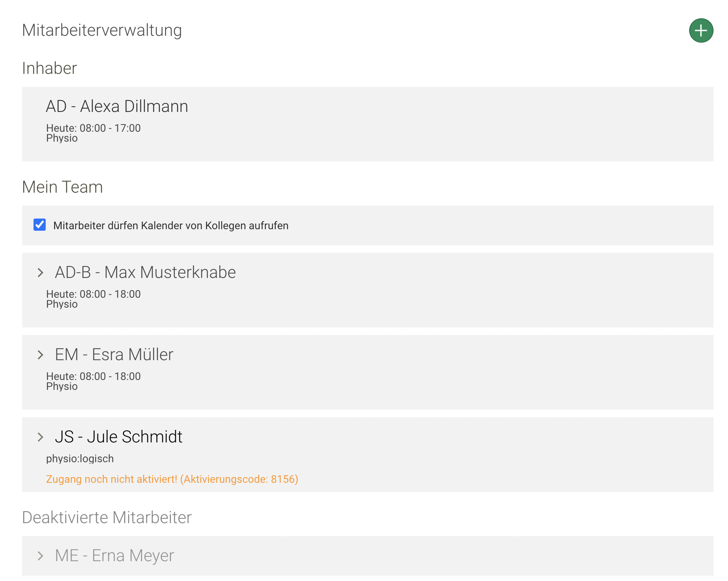
Task: Select the JS - Jule Schmidt row
Action: (120, 437)
